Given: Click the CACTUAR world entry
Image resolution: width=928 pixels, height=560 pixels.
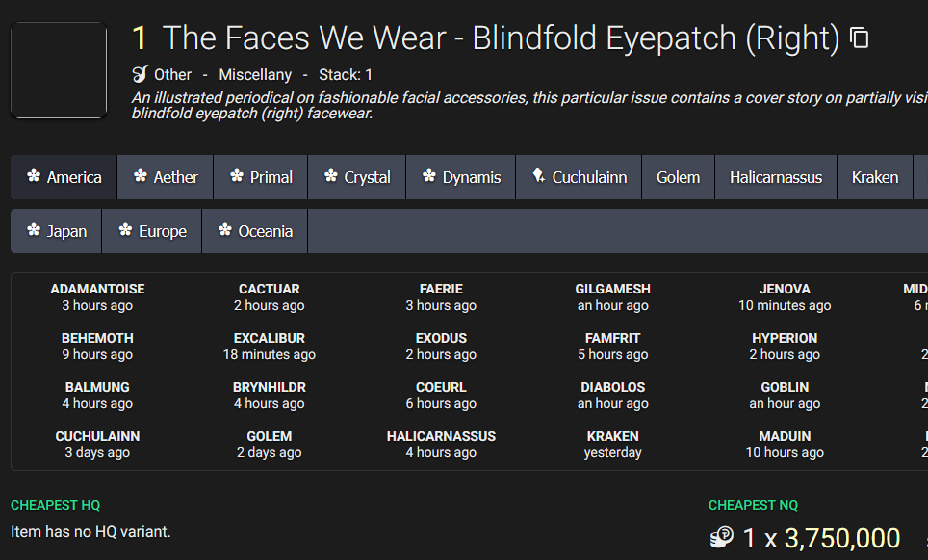Looking at the screenshot, I should click(x=270, y=297).
